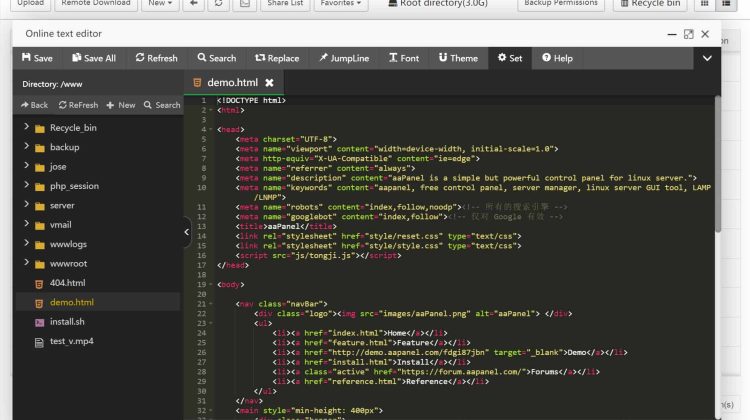This screenshot has height=420, width=750.
Task: Close the demo.html tab
Action: 269,83
